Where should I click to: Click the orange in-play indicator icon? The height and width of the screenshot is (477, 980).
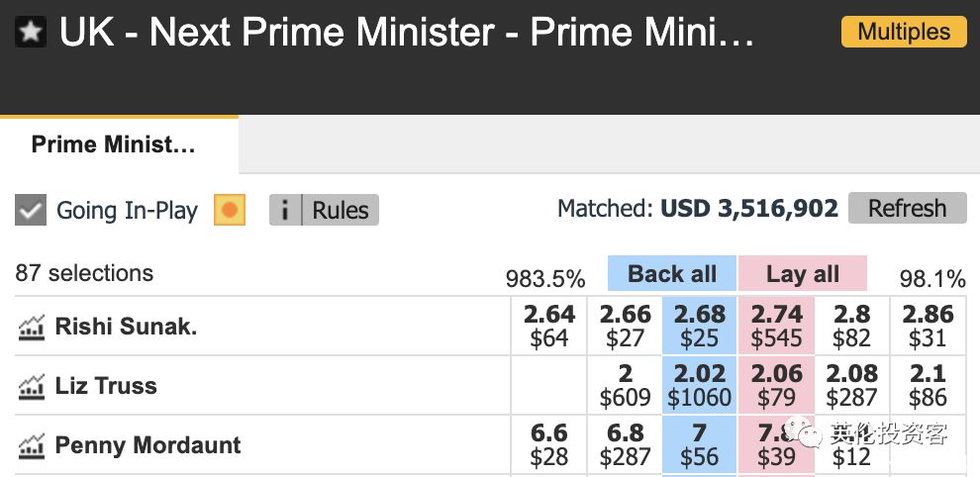click(230, 210)
